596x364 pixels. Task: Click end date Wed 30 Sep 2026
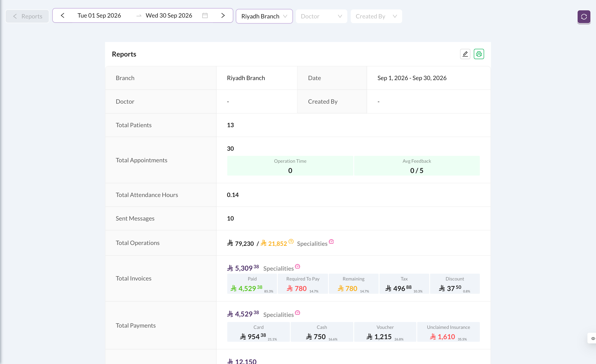pos(169,15)
